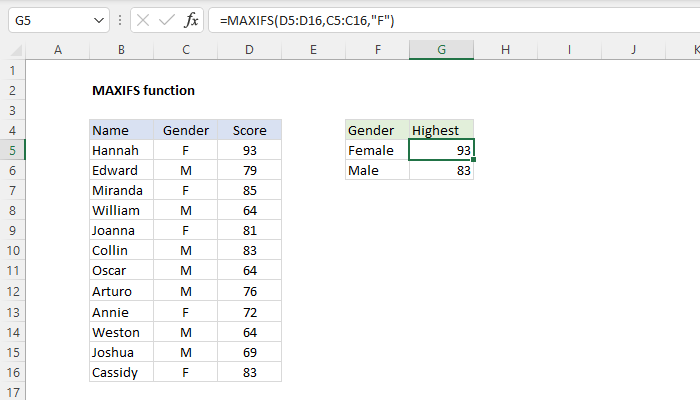Select column B header
The width and height of the screenshot is (700, 400).
tap(121, 50)
